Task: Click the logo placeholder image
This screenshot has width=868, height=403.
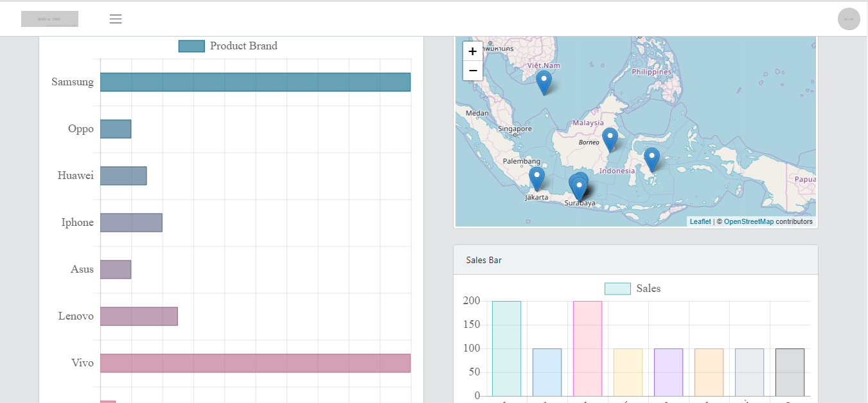Action: [x=49, y=19]
